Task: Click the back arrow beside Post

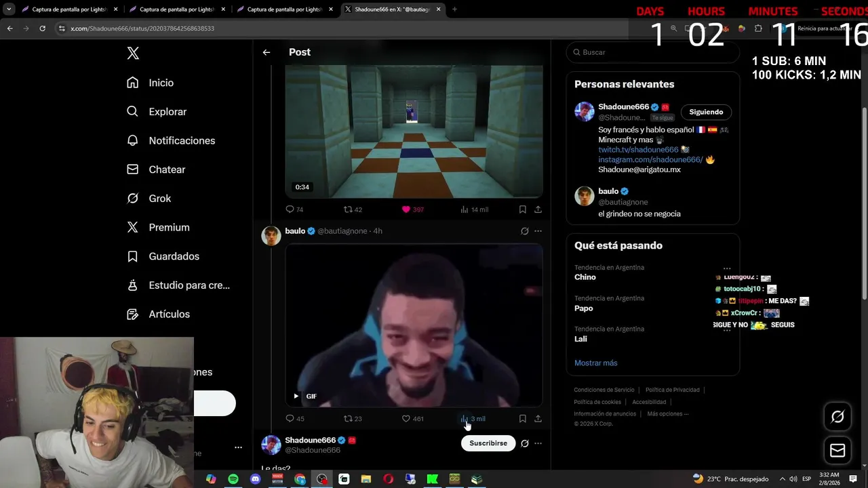Action: [x=267, y=52]
